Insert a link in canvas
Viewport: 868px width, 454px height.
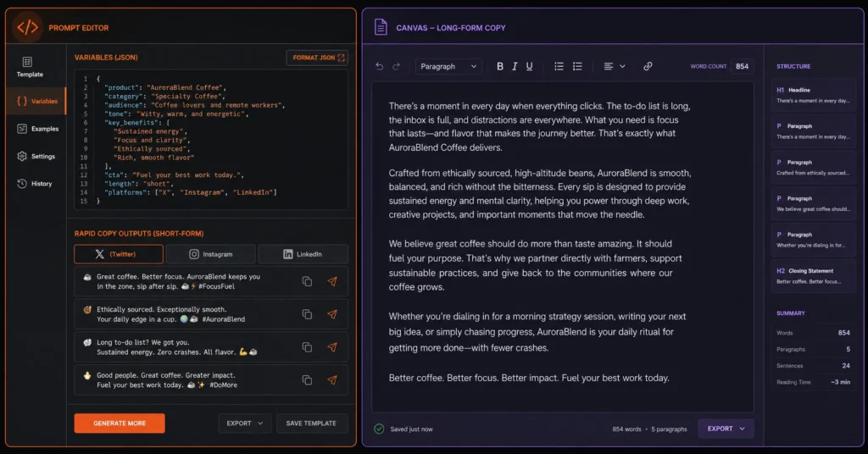[648, 66]
